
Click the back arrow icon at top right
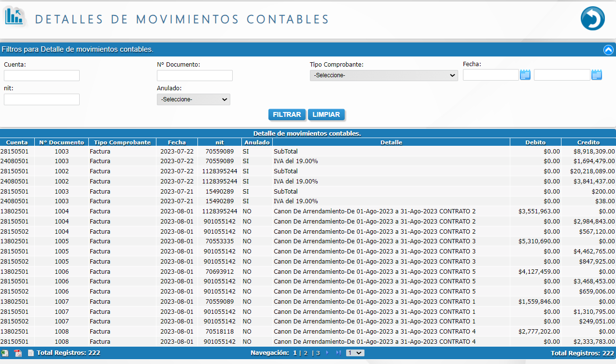tap(592, 19)
